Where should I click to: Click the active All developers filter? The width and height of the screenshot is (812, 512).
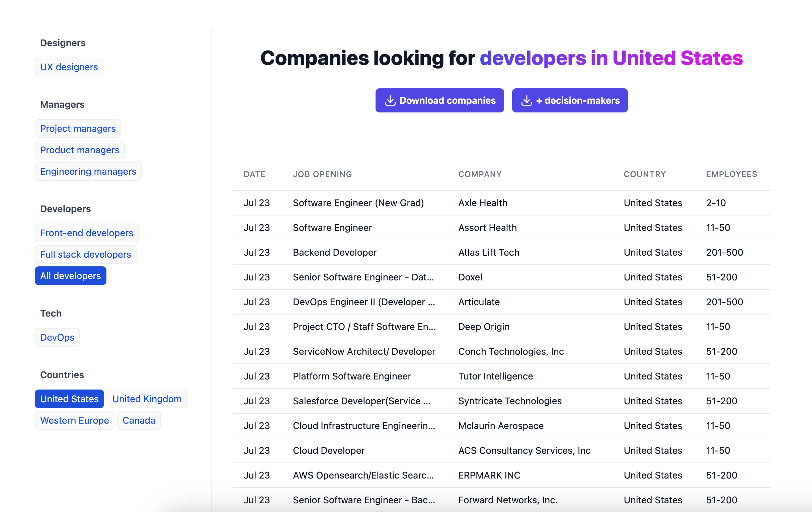point(71,276)
